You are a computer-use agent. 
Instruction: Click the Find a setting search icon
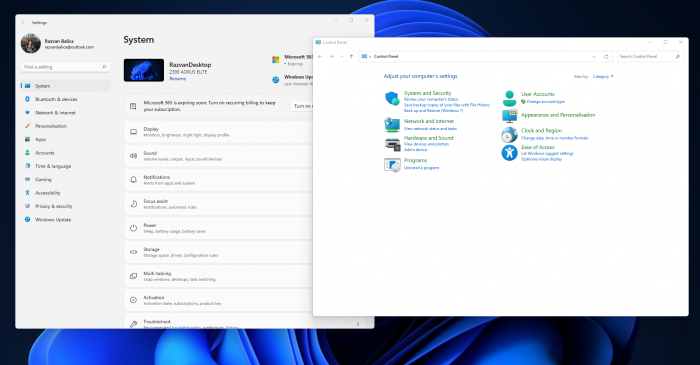coord(104,67)
